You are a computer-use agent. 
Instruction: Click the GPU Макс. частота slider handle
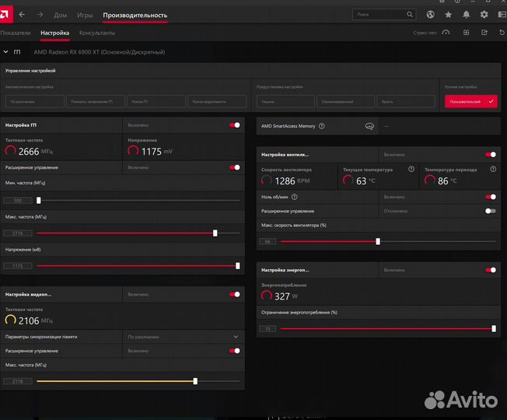(215, 233)
